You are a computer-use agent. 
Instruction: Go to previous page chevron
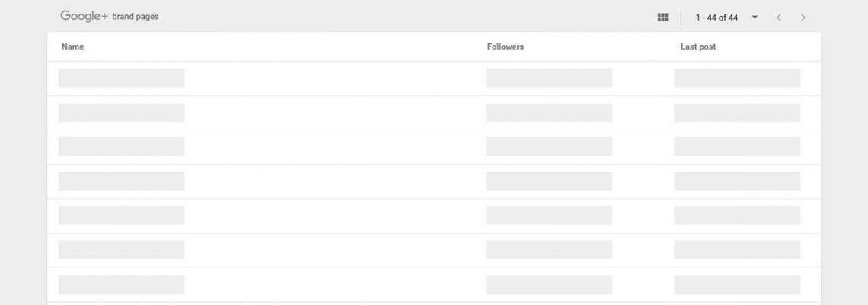click(779, 18)
